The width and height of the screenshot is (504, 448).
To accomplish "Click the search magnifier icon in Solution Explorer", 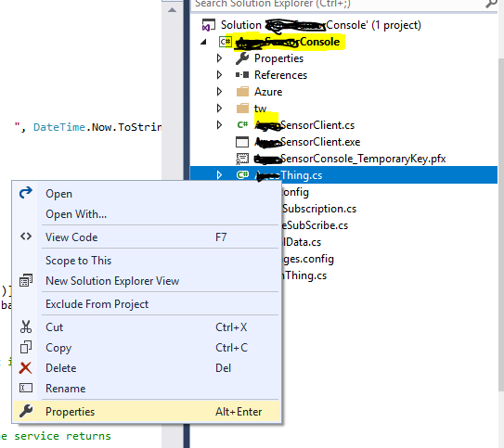I will 491,4.
